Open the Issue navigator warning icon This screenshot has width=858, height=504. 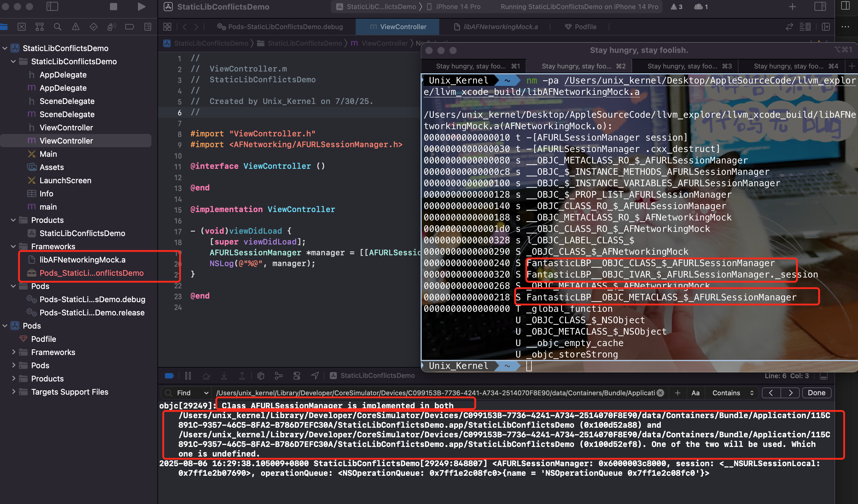click(76, 27)
